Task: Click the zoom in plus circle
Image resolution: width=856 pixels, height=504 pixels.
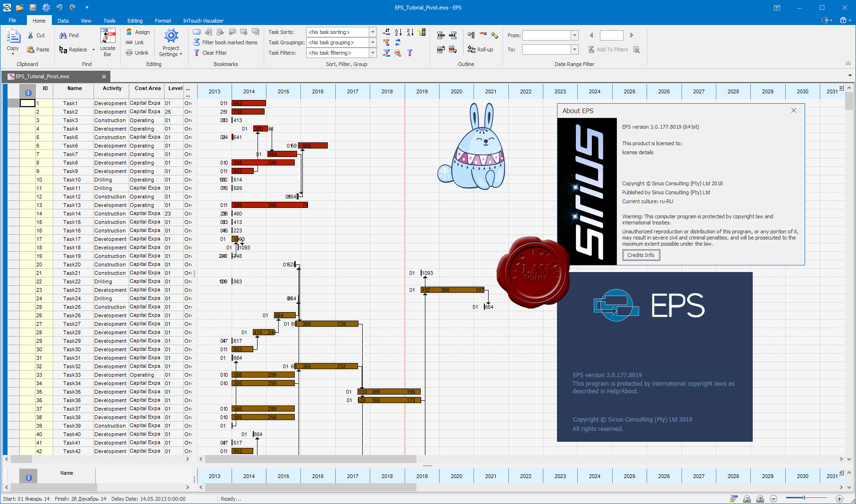Action: (x=839, y=498)
